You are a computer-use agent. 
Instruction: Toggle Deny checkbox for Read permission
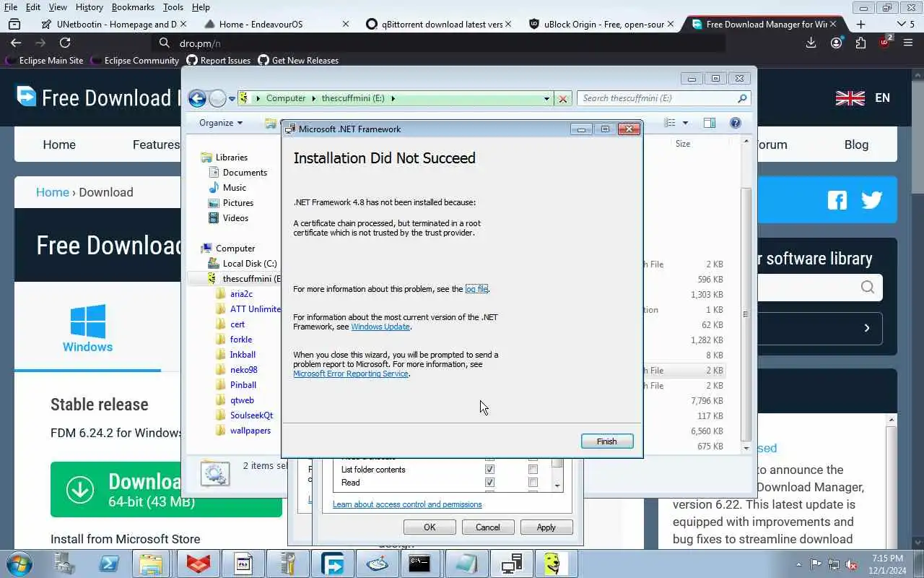[x=533, y=483]
